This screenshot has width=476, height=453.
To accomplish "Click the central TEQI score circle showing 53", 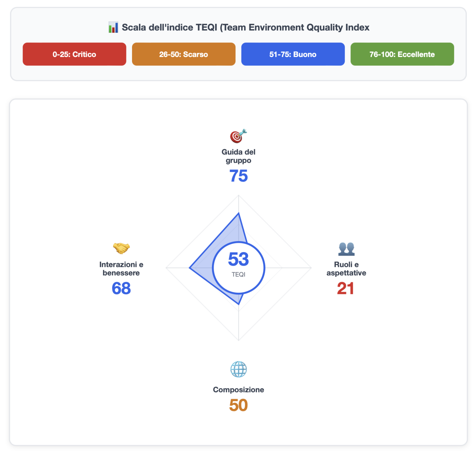I will point(238,267).
